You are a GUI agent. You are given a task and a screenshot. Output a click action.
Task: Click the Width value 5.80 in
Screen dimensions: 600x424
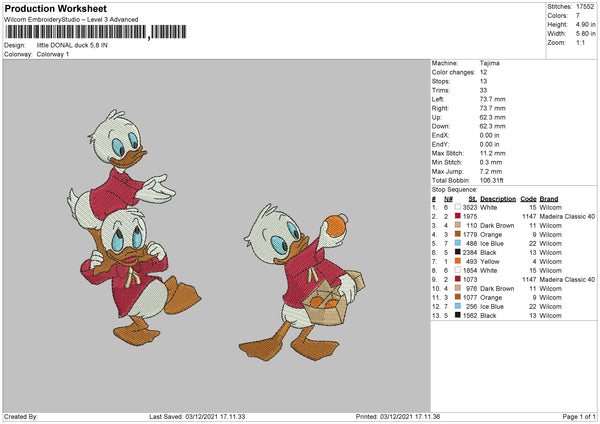585,34
